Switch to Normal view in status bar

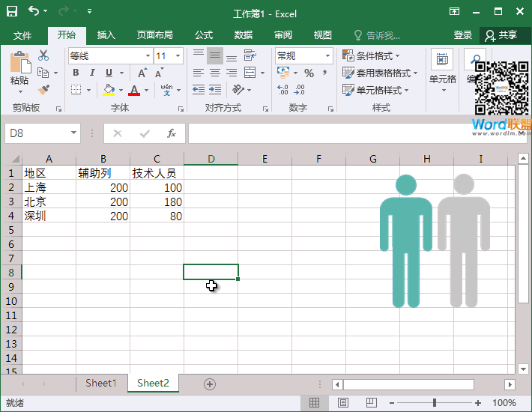(x=314, y=403)
